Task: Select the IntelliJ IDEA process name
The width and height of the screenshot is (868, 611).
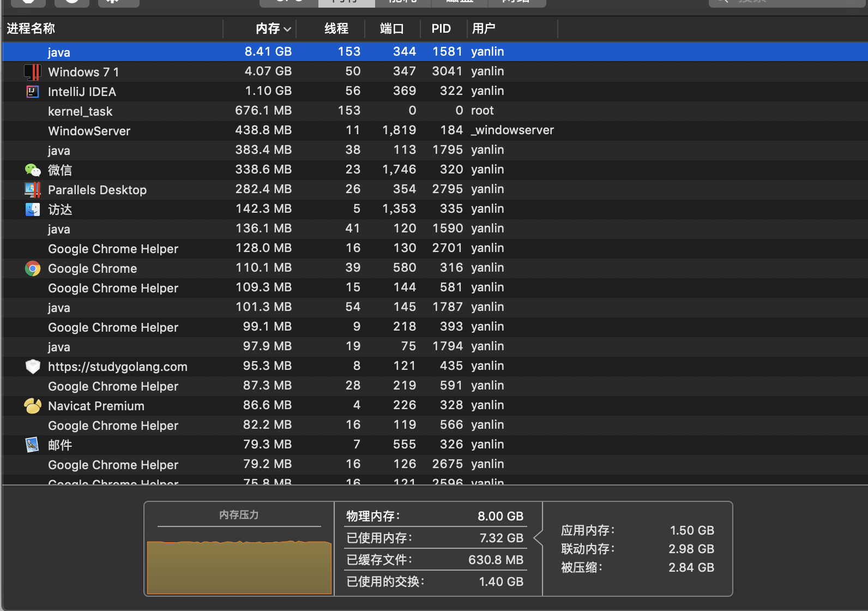Action: coord(82,92)
